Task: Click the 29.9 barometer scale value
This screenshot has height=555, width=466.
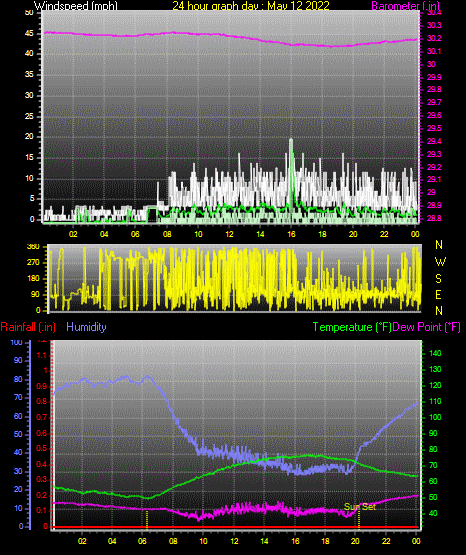Action: [x=434, y=77]
